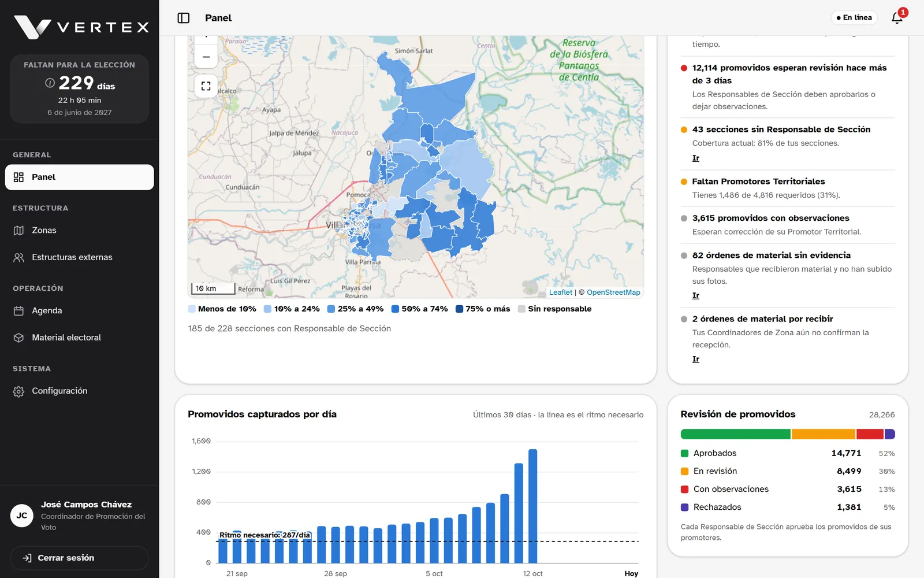Screen dimensions: 924x578
Task: Click the Material electoral box icon
Action: tap(18, 338)
